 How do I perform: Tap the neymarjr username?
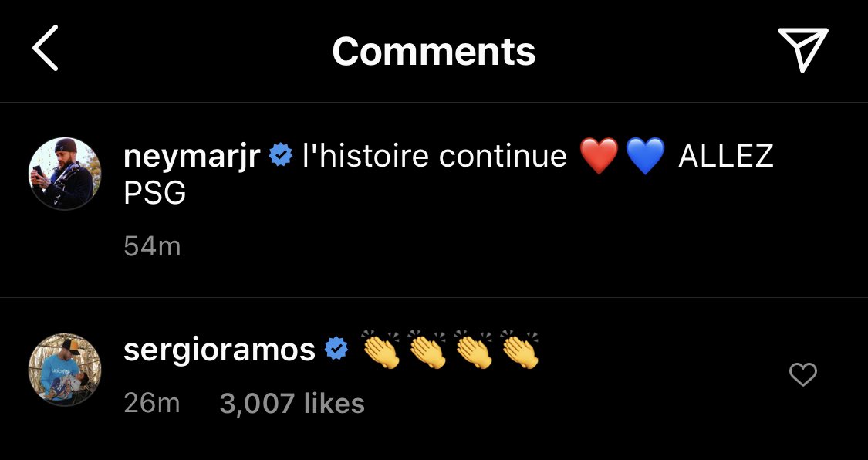point(191,157)
